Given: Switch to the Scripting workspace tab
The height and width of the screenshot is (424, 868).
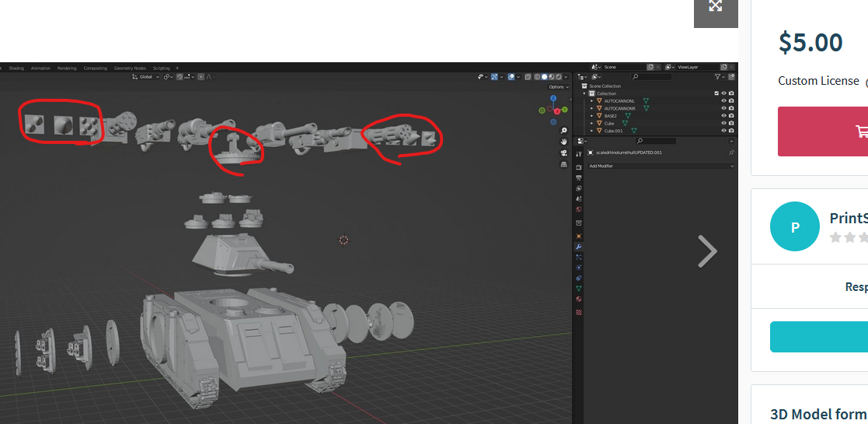Looking at the screenshot, I should [x=161, y=68].
